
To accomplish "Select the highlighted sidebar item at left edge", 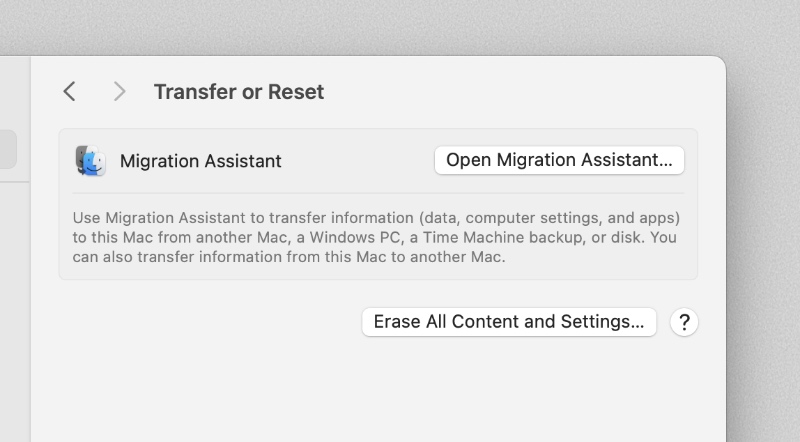I will click(x=8, y=150).
